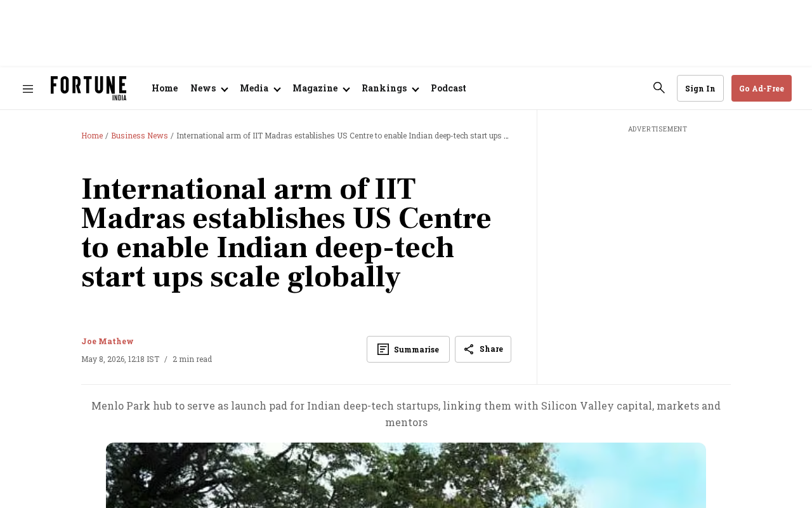This screenshot has height=508, width=812.
Task: Click the Fortune India logo
Action: coord(89,88)
